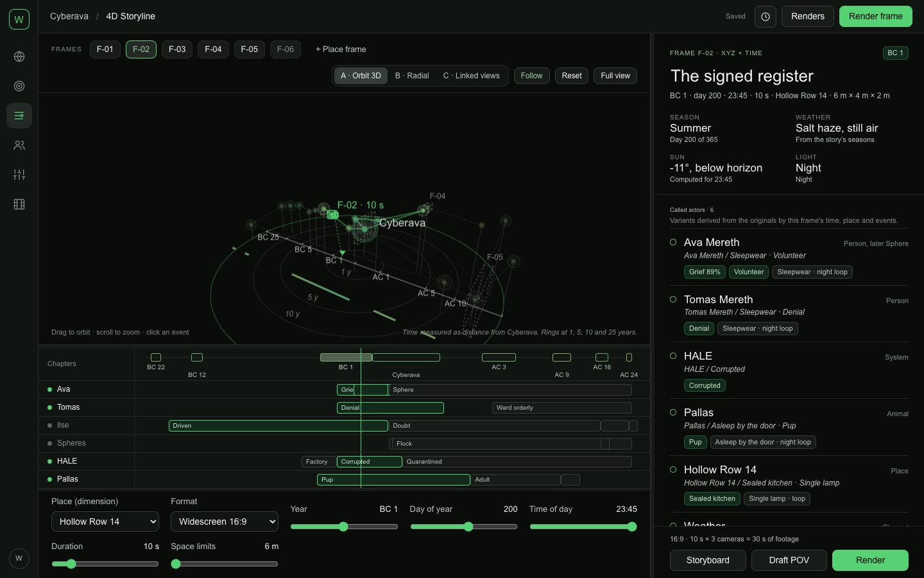This screenshot has height=578, width=924.
Task: Switch to frame F-01
Action: tap(105, 49)
